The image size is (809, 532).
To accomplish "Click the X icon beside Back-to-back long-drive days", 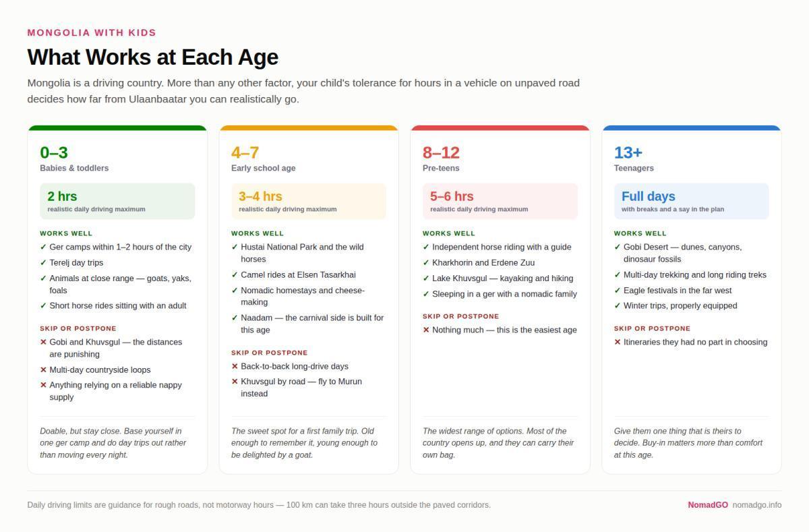I will (235, 367).
